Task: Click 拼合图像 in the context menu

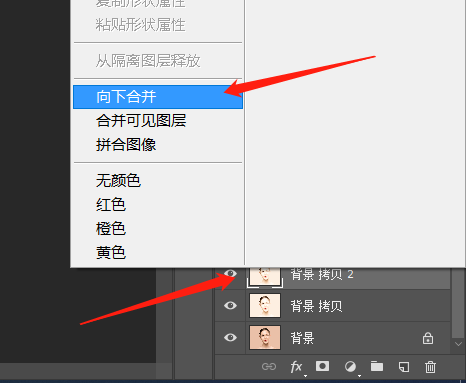Action: coord(158,145)
